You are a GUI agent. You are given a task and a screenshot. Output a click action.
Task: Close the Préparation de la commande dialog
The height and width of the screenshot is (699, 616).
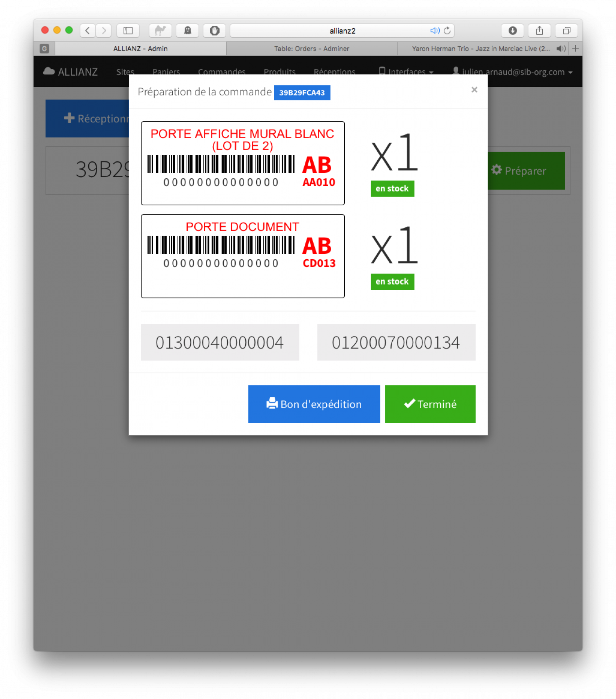point(474,90)
